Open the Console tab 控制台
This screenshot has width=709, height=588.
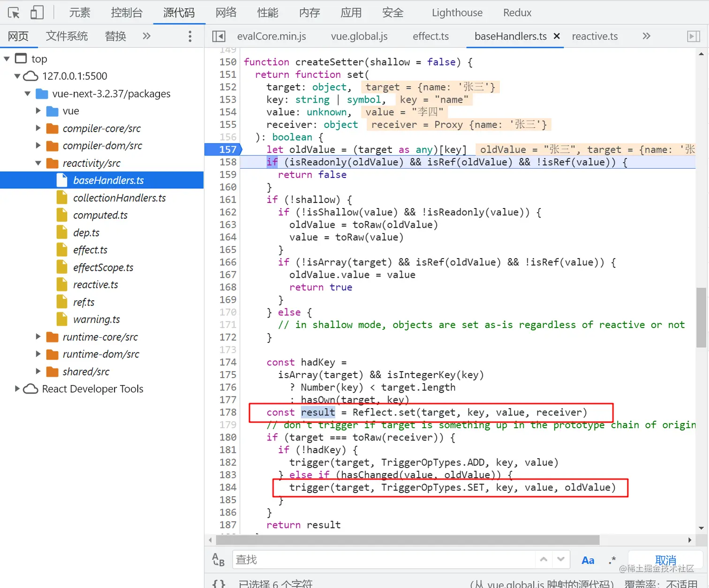127,13
